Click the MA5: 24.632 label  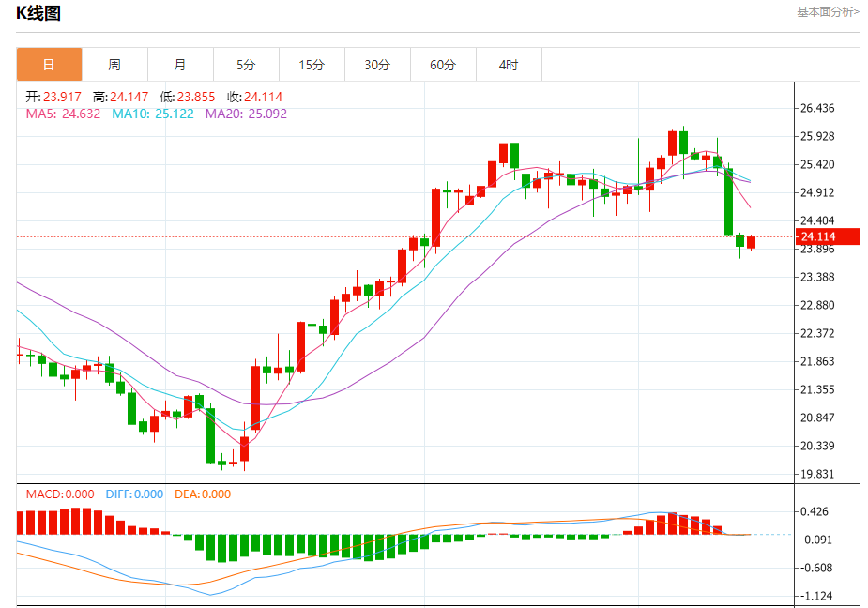tap(63, 114)
